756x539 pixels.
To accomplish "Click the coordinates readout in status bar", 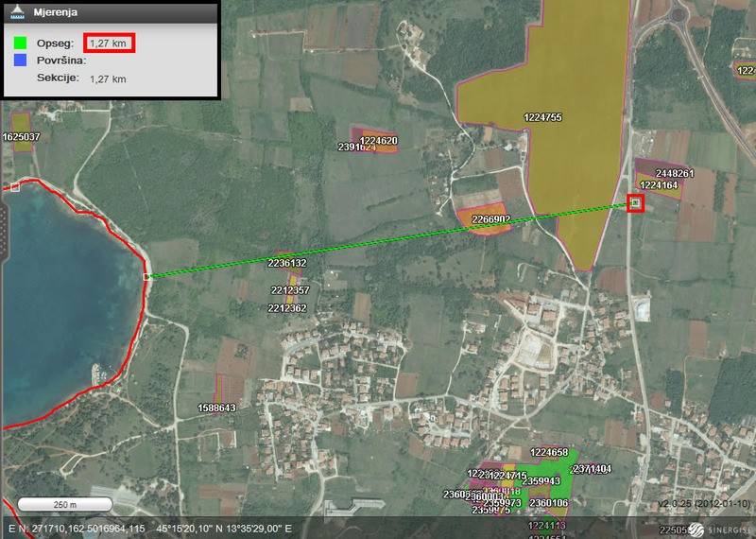I will coord(151,529).
